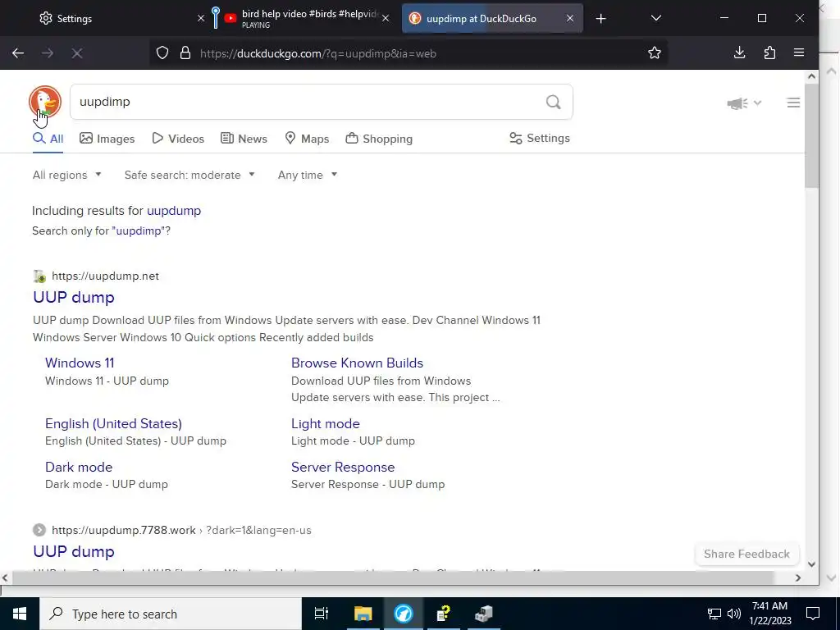The width and height of the screenshot is (840, 630).
Task: Click the taskbar Type here to search box
Action: pyautogui.click(x=171, y=614)
